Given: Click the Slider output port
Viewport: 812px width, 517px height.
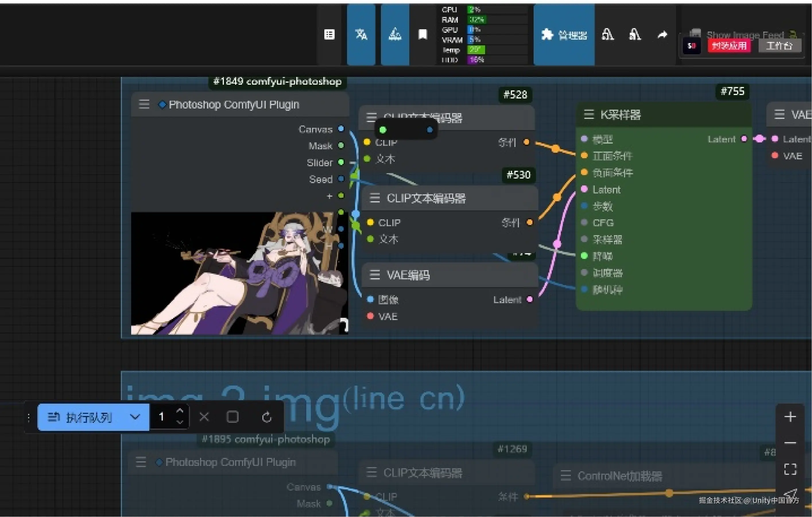Looking at the screenshot, I should (341, 162).
